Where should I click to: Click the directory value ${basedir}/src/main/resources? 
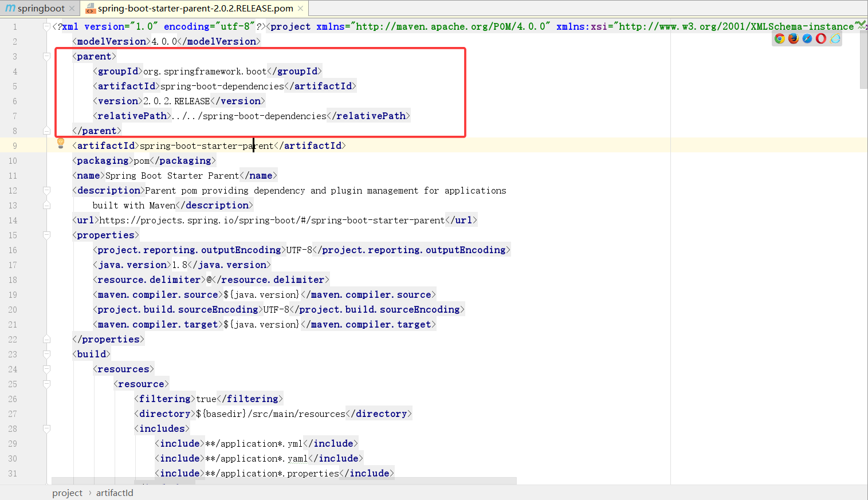270,414
